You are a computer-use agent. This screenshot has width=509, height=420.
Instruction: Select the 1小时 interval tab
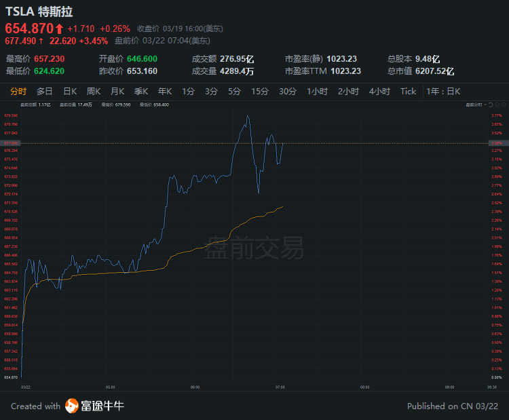pos(317,92)
